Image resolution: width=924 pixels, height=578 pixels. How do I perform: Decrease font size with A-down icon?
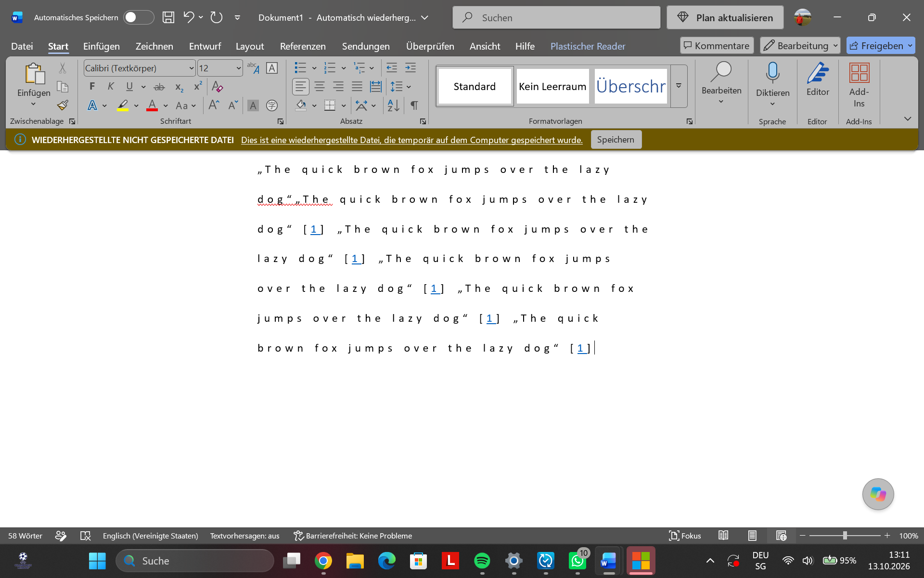(x=233, y=105)
